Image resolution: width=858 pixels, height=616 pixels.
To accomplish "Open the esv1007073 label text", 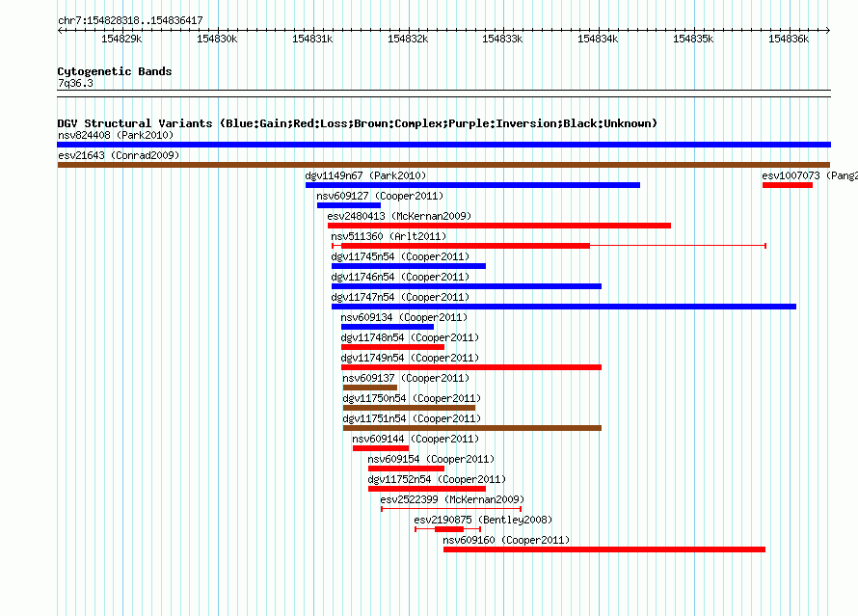I will click(x=810, y=175).
